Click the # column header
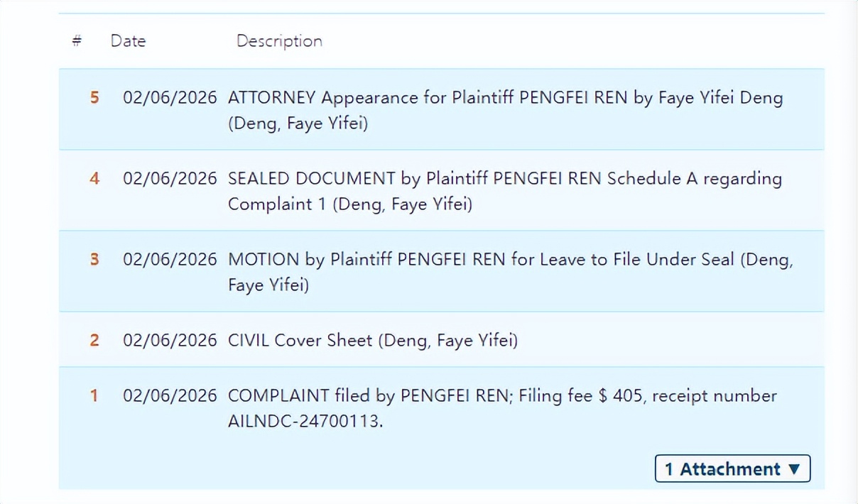Screen dimensions: 858x504 [x=77, y=41]
